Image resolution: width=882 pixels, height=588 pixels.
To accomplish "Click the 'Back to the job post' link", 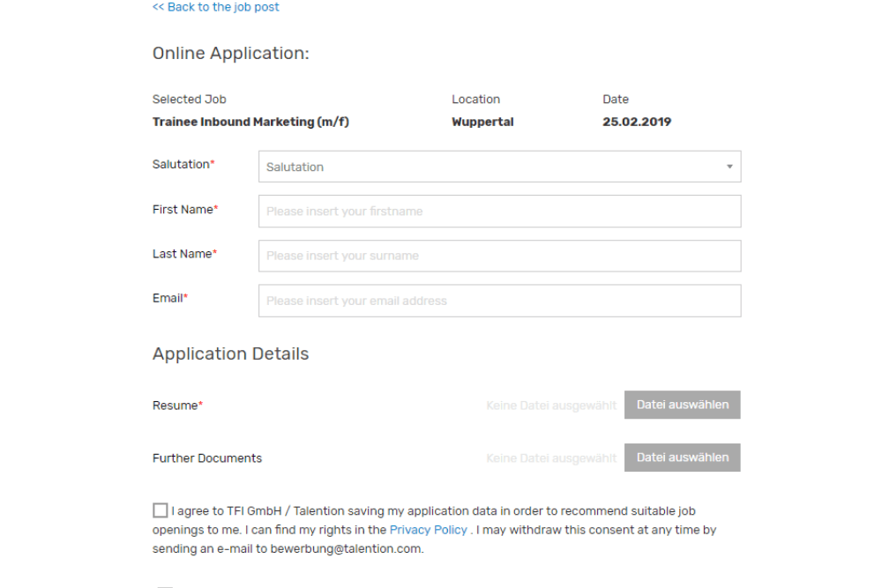I will point(215,7).
